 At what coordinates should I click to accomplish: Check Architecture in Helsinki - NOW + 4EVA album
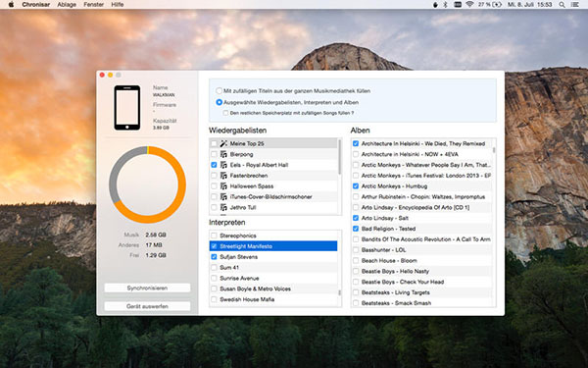point(356,154)
